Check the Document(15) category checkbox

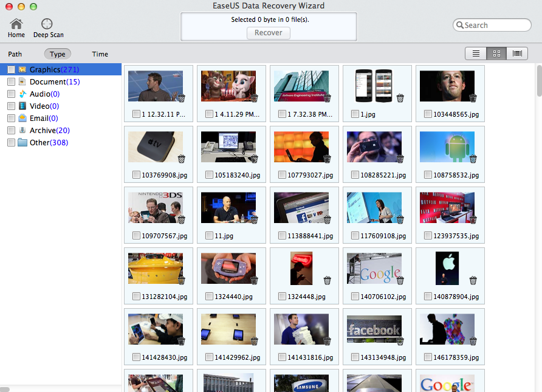tap(11, 82)
